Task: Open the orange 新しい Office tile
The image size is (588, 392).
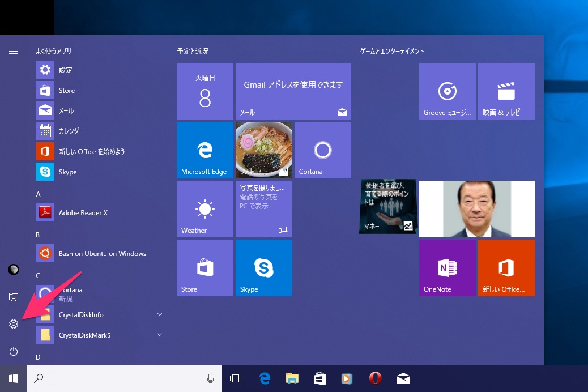Action: 506,268
